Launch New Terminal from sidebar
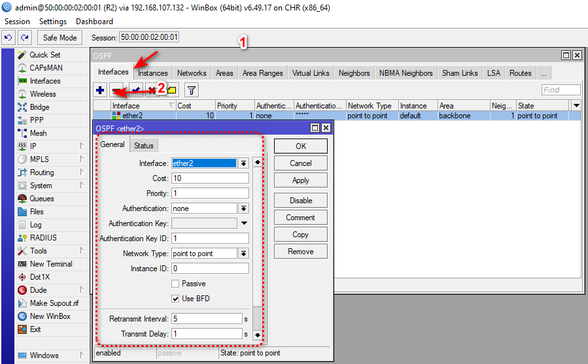The image size is (588, 364). point(51,264)
